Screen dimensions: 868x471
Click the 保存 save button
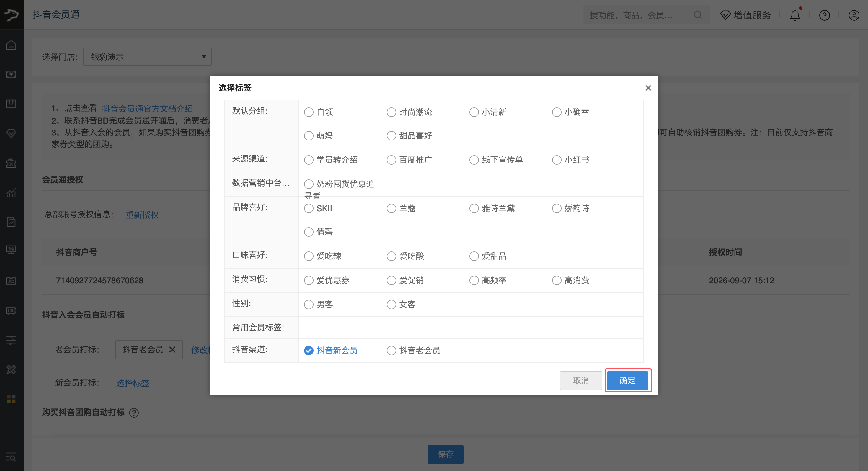(446, 454)
